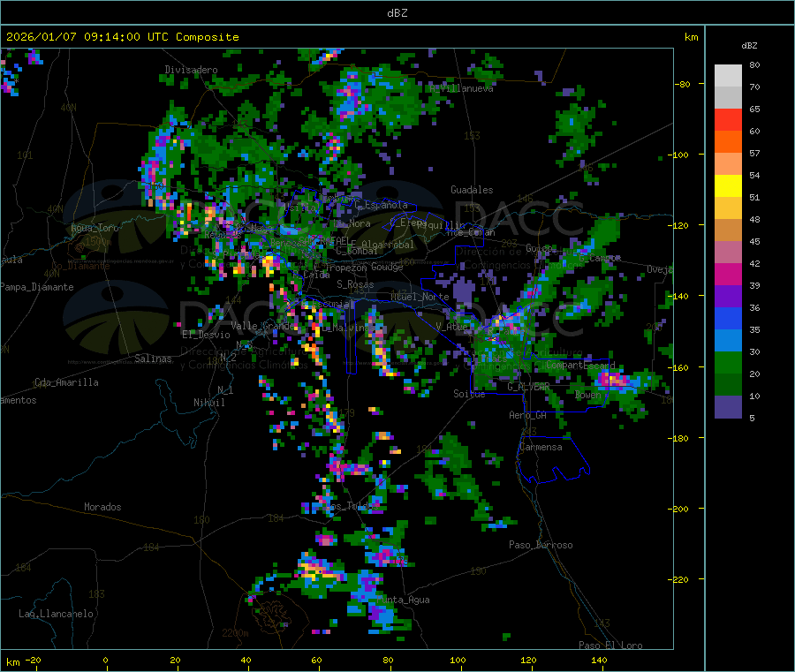Select the 'Bowen' map label
Viewport: 795px width, 672px height.
pyautogui.click(x=588, y=394)
